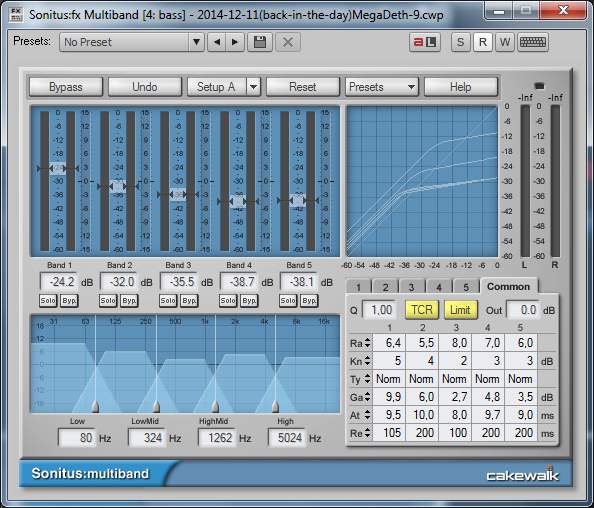Bypass Band 1
The image size is (594, 508).
tap(69, 301)
